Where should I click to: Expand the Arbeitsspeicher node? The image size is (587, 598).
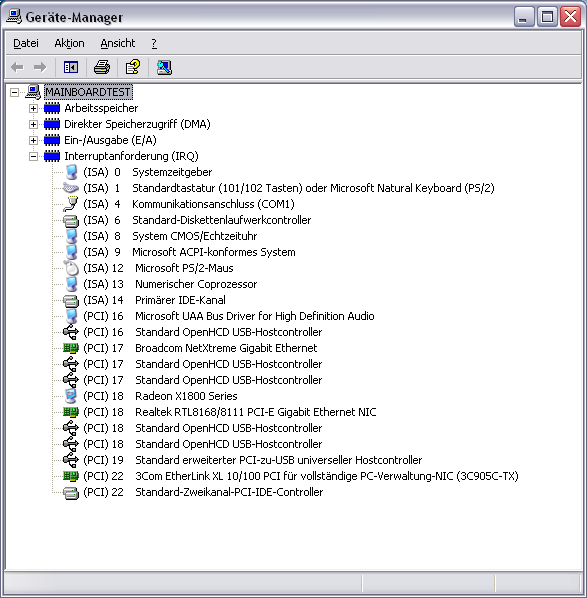tap(34, 108)
